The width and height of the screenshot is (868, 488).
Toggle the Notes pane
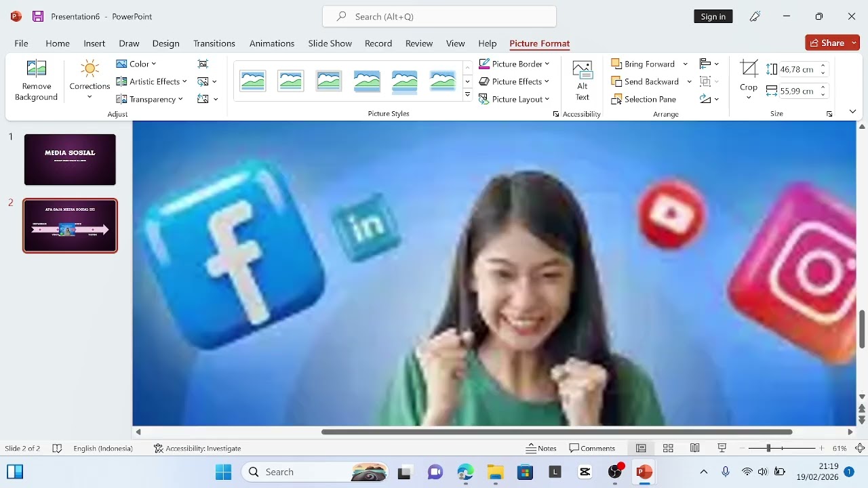pyautogui.click(x=541, y=448)
